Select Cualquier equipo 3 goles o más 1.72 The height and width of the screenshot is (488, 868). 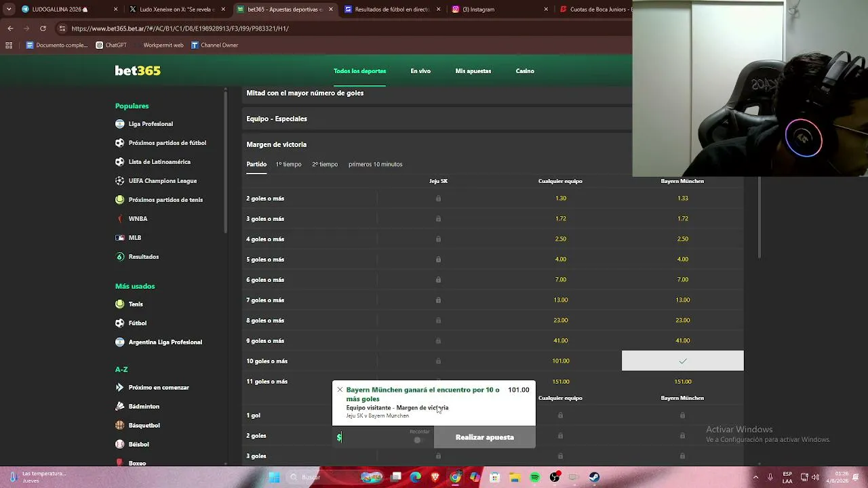coord(561,219)
